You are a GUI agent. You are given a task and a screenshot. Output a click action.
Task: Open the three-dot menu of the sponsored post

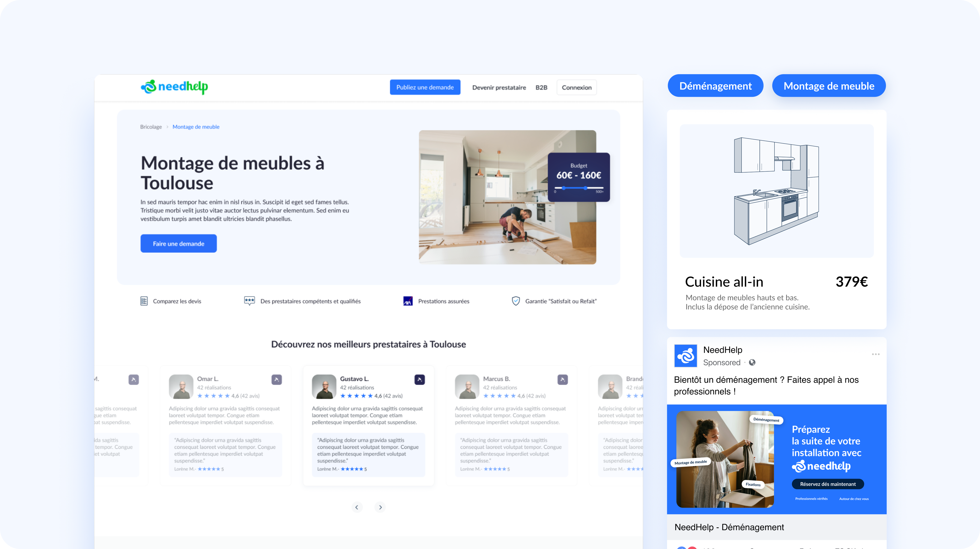pos(876,354)
